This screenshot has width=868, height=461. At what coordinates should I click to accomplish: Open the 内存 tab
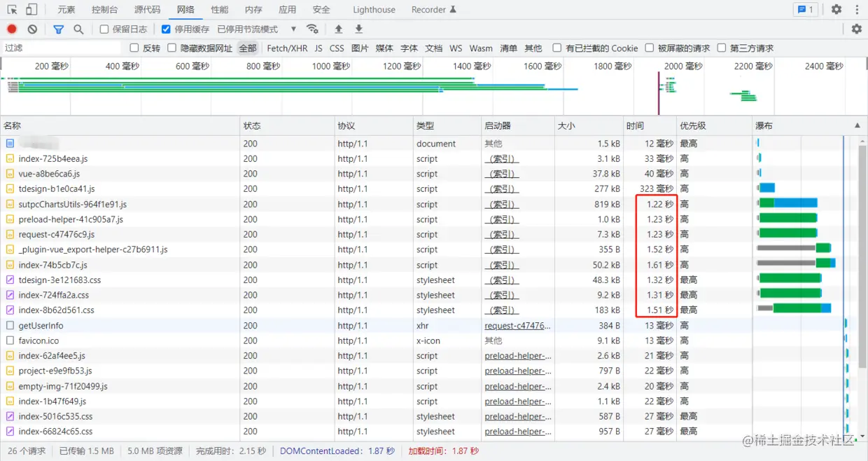coord(253,10)
